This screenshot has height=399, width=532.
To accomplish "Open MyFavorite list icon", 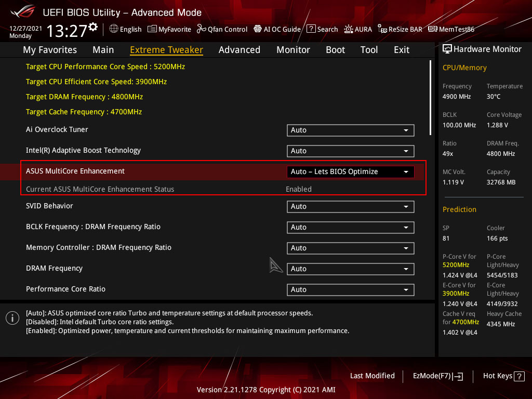I will [x=152, y=29].
